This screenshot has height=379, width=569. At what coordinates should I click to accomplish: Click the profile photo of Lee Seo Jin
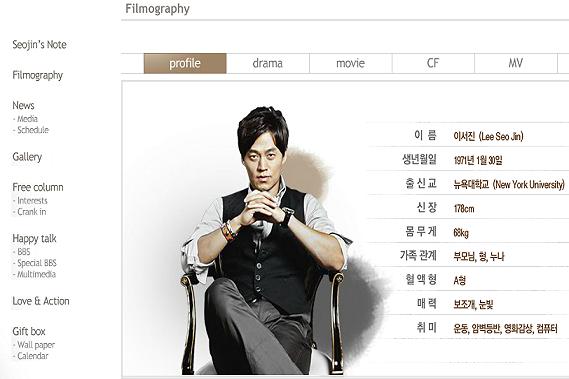pos(266,240)
